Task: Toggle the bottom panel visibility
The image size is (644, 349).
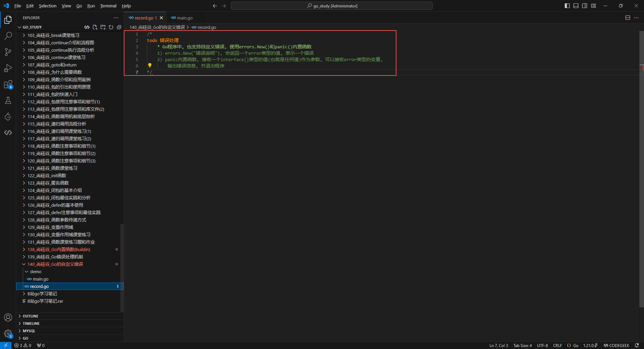Action: 576,6
